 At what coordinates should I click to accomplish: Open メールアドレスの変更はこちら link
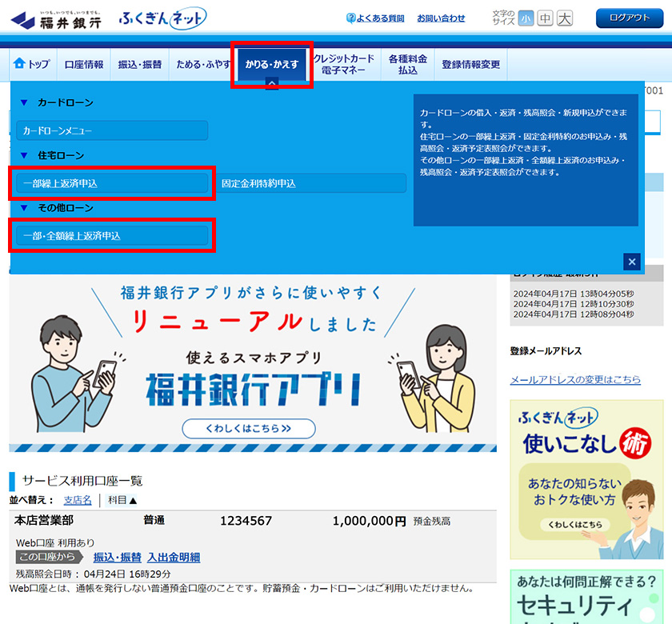(575, 379)
